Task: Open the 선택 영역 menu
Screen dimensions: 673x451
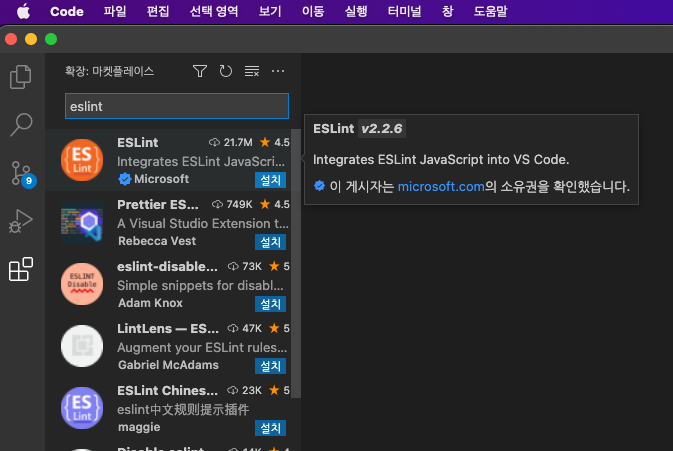Action: [214, 12]
